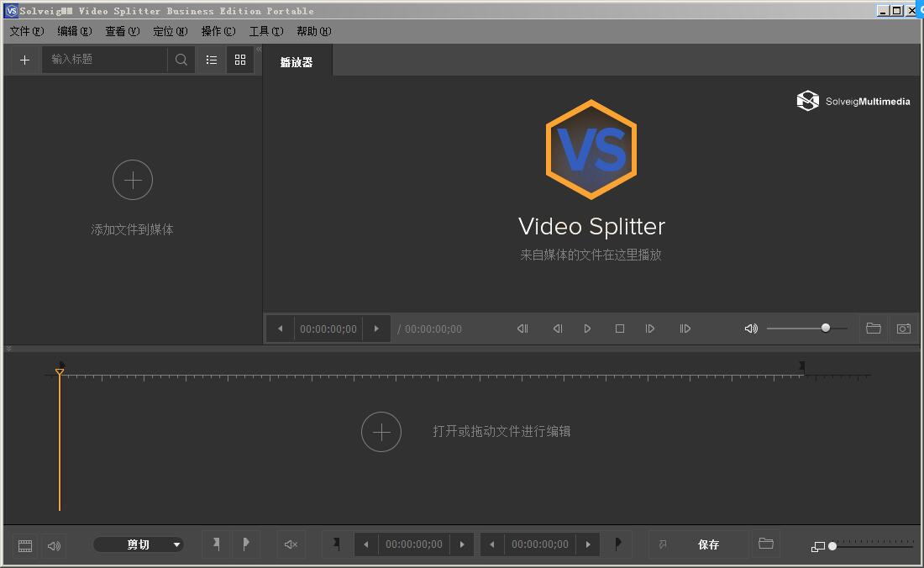Image resolution: width=924 pixels, height=568 pixels.
Task: Click the large circle plus above 添加文件到媒体
Action: 133,180
